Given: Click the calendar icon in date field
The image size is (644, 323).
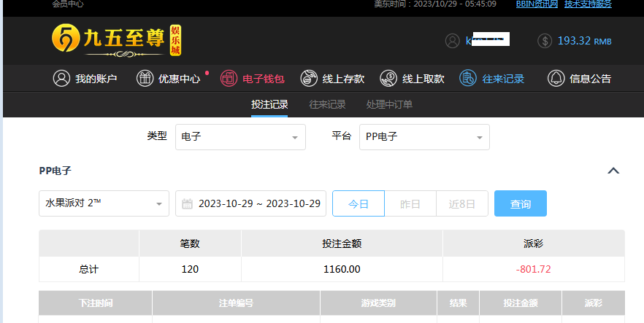Looking at the screenshot, I should [x=187, y=203].
